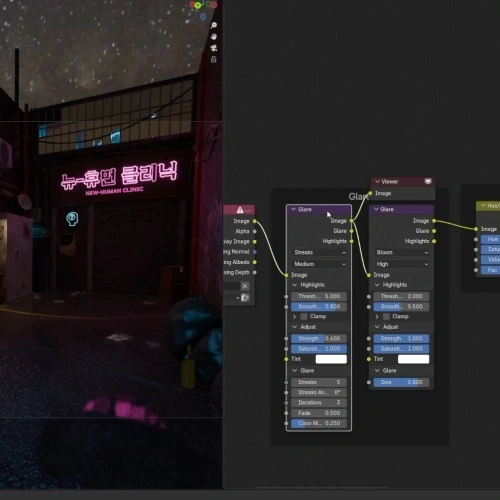This screenshot has height=500, width=500.
Task: Collapse the Viewer node with its header chevron
Action: click(377, 181)
